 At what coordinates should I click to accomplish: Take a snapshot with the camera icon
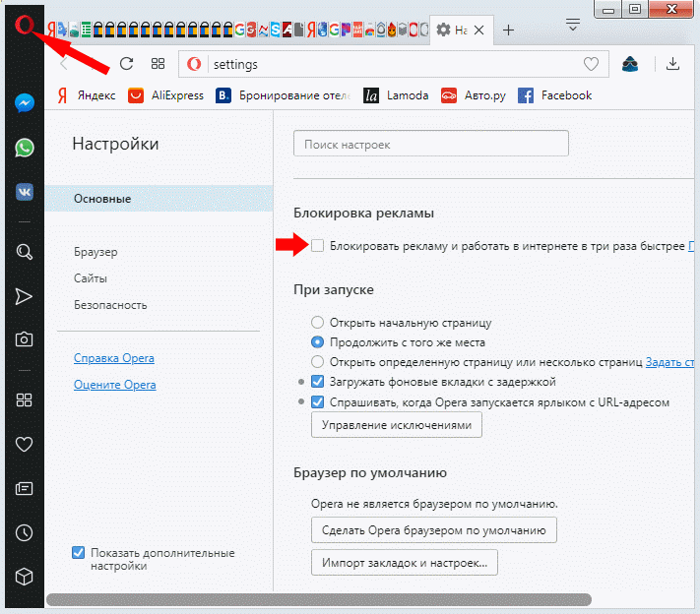24,339
